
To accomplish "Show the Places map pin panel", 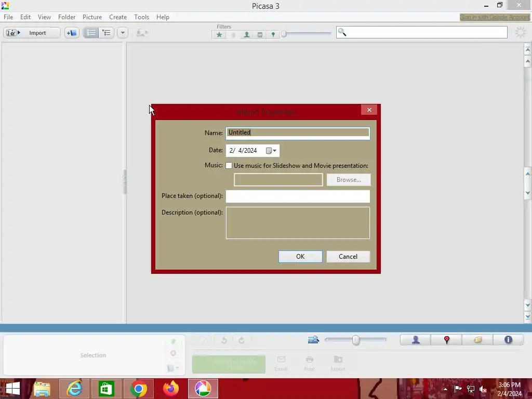I will coord(446,340).
